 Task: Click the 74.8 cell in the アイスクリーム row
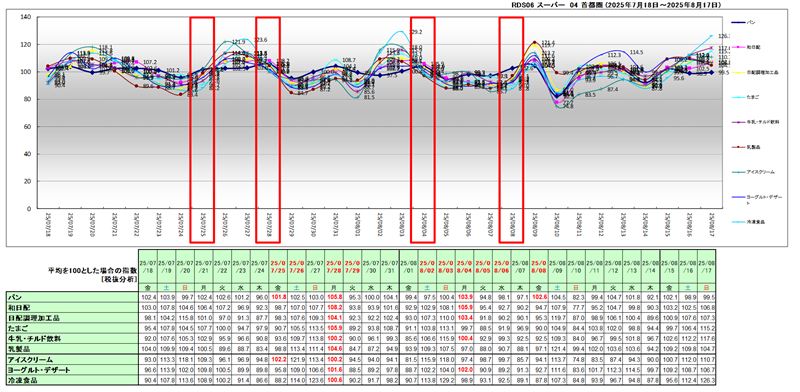click(x=576, y=360)
